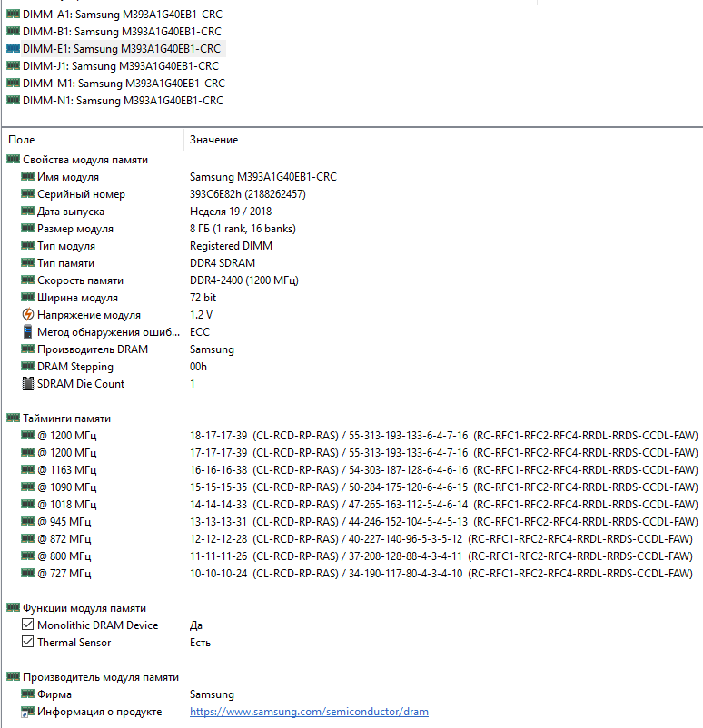
Task: Select the @ 800 МГц timing row
Action: tap(357, 556)
